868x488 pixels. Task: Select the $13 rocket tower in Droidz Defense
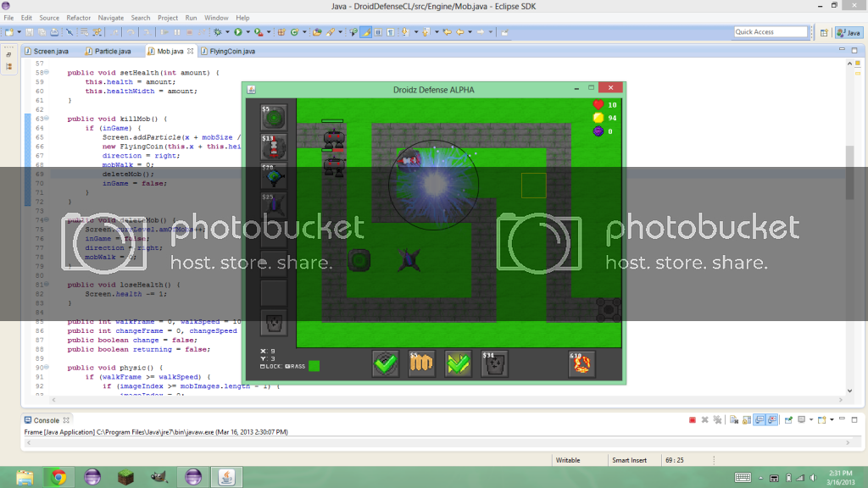pos(274,147)
